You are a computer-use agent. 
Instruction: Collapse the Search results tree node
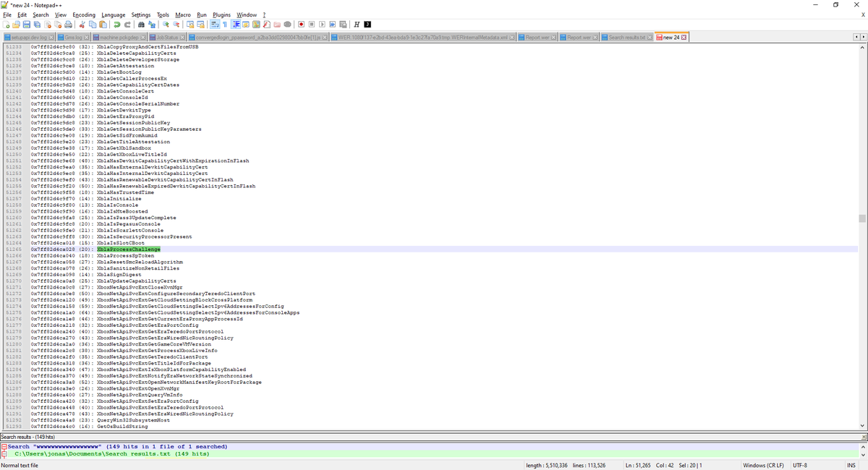tap(4, 447)
